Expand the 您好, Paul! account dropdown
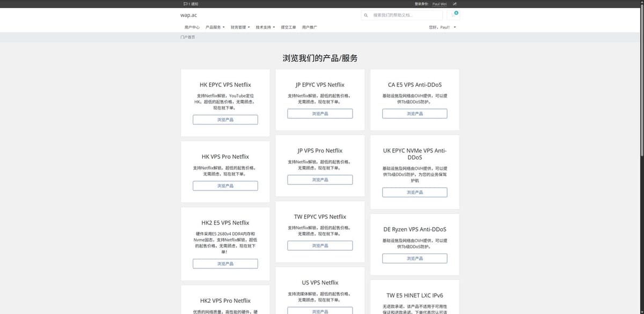Viewport: 644px width, 314px height. coord(443,27)
